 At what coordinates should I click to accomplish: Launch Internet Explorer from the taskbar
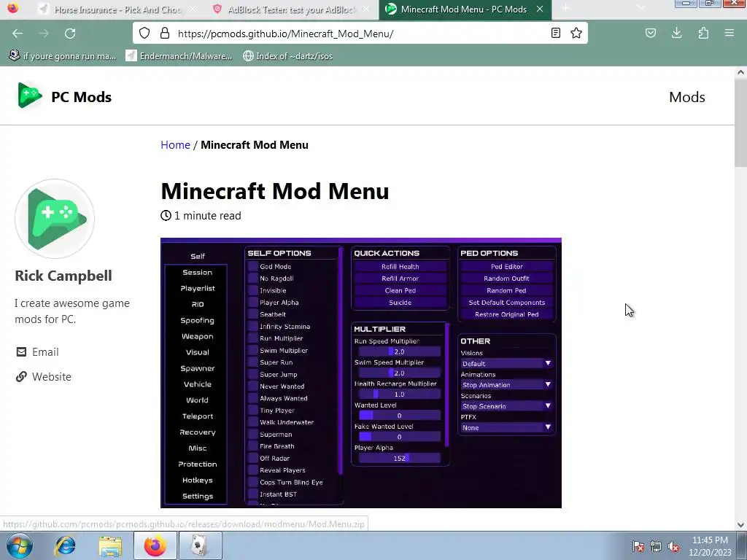point(65,545)
